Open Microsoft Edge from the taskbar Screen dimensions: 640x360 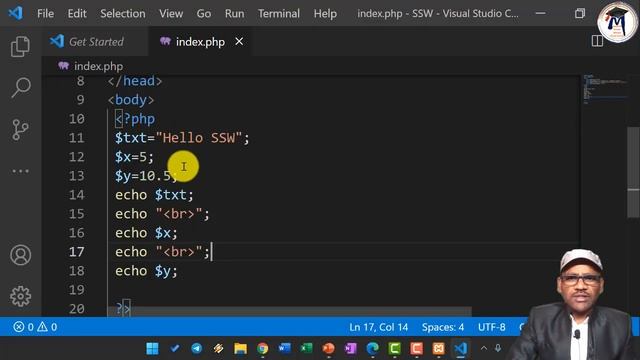[x=372, y=349]
